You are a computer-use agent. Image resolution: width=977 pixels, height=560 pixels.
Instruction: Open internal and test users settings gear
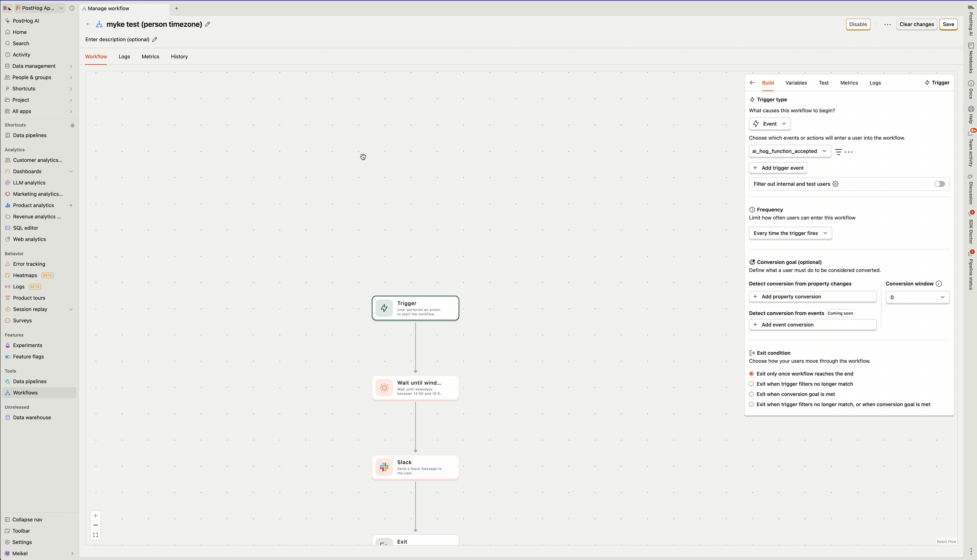[835, 184]
